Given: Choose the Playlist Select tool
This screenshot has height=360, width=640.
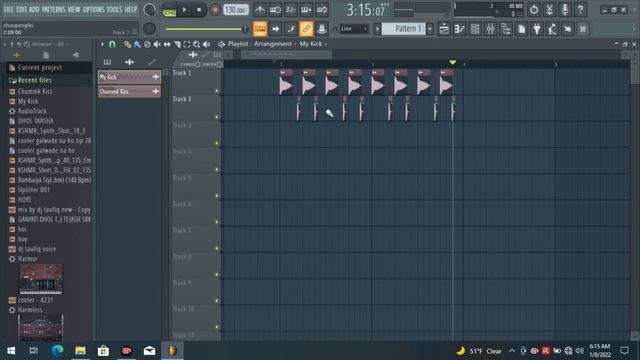Looking at the screenshot, I should pyautogui.click(x=187, y=44).
